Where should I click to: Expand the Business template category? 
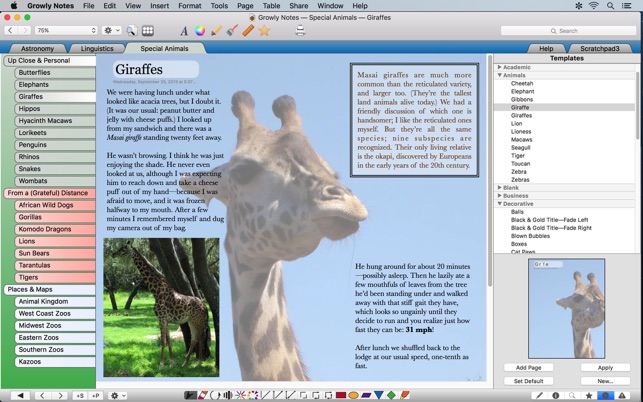pyautogui.click(x=500, y=196)
